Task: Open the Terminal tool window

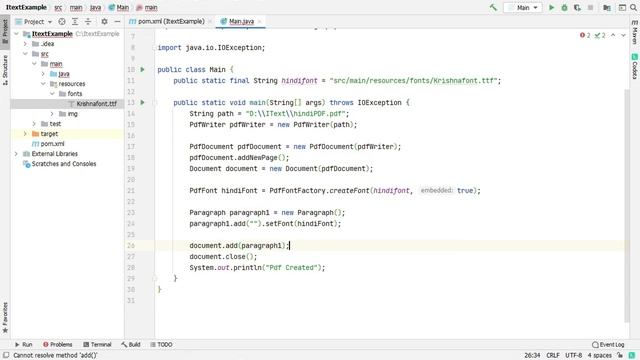Action: pyautogui.click(x=97, y=344)
